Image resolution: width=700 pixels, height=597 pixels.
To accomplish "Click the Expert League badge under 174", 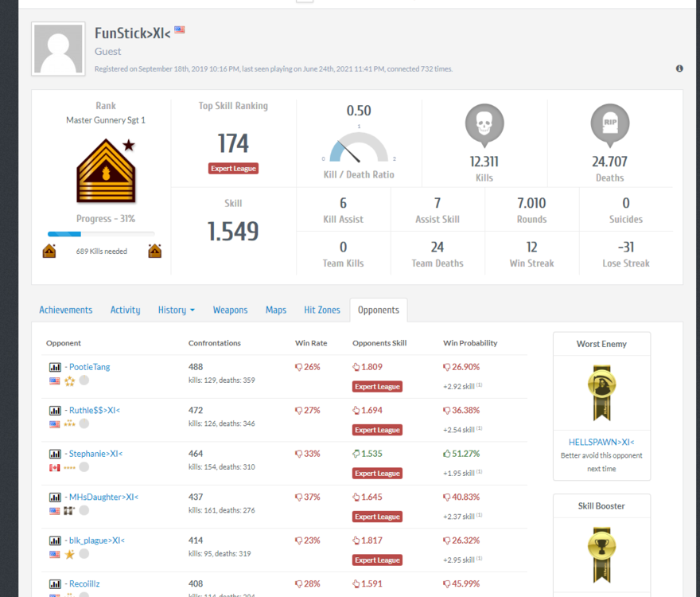I will (x=233, y=169).
